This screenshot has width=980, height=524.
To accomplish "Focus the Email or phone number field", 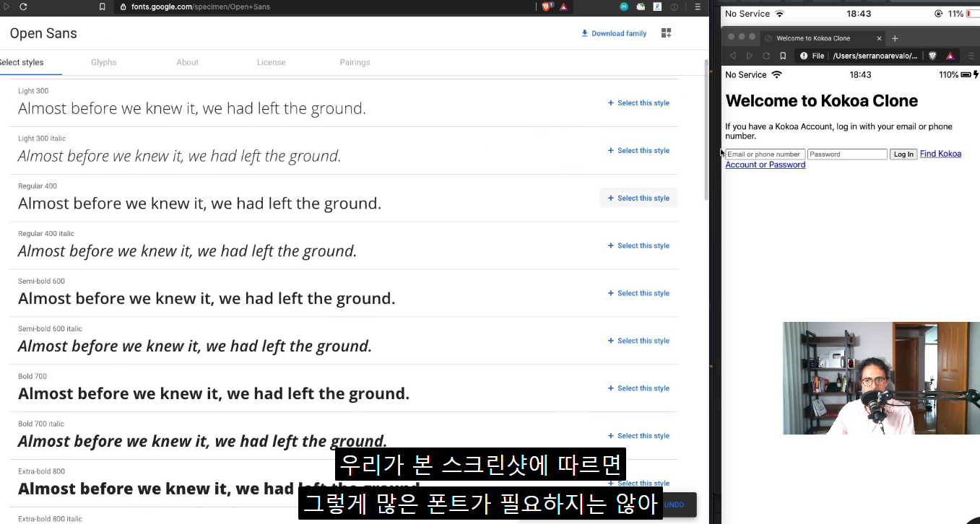I will [766, 154].
